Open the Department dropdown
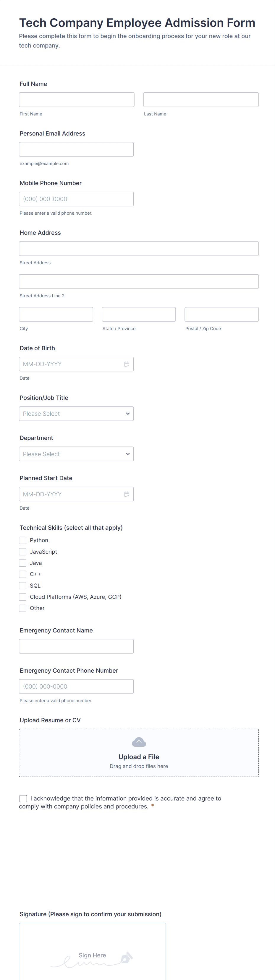275x980 pixels. click(76, 454)
